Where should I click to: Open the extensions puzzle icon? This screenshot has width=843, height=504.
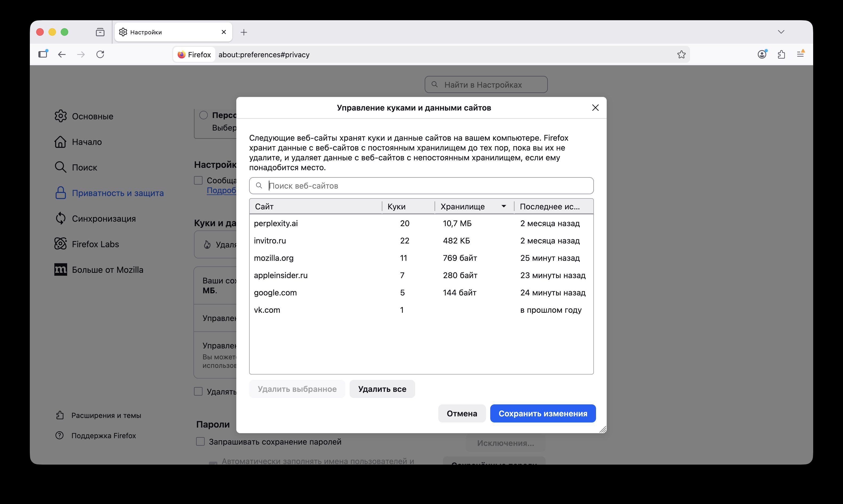point(781,54)
